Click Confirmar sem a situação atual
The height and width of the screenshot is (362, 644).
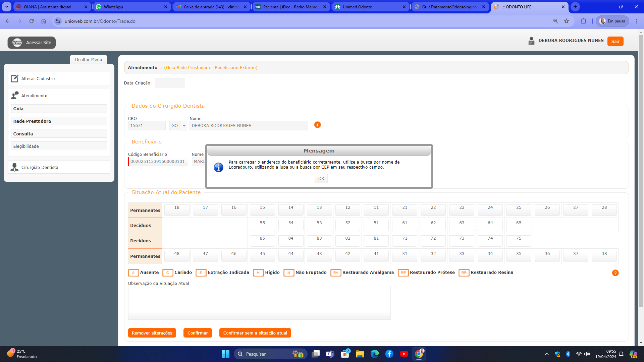[x=255, y=333]
